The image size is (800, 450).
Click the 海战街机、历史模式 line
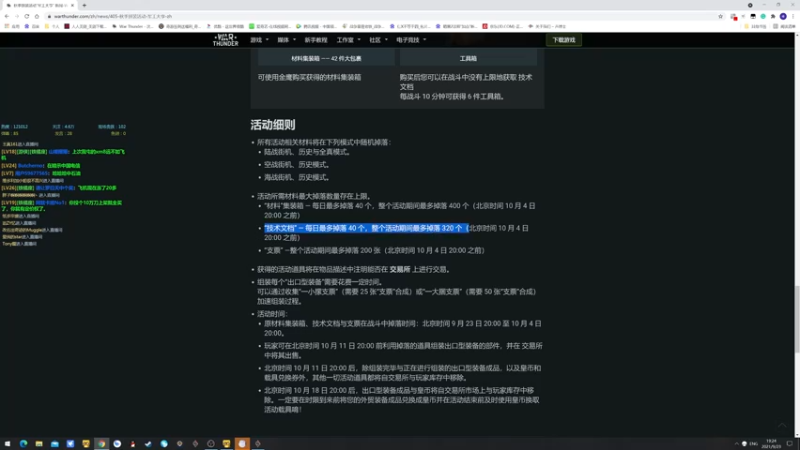click(x=297, y=177)
